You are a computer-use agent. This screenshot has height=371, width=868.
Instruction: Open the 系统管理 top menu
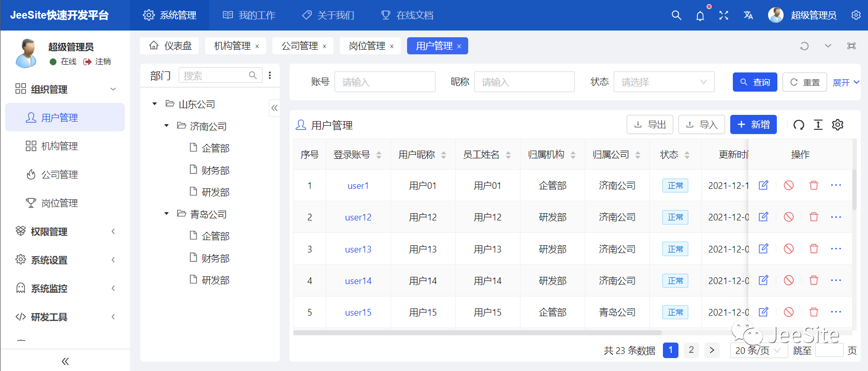point(170,15)
